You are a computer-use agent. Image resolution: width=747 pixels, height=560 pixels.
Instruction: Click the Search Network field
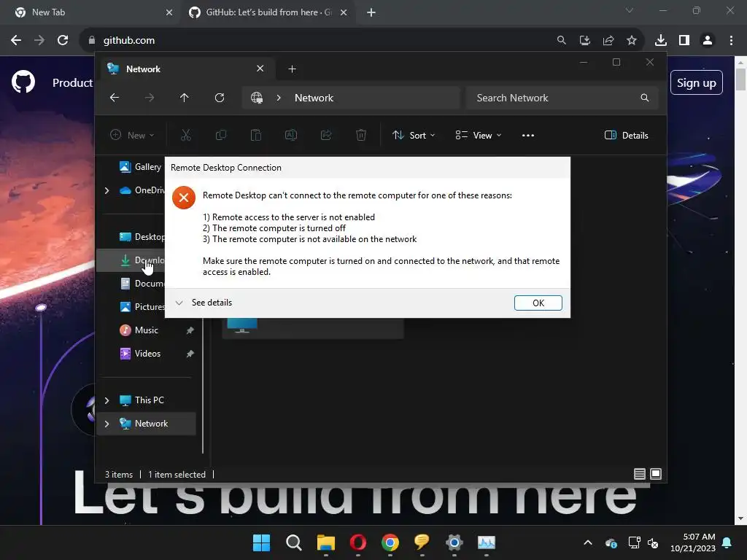[562, 98]
